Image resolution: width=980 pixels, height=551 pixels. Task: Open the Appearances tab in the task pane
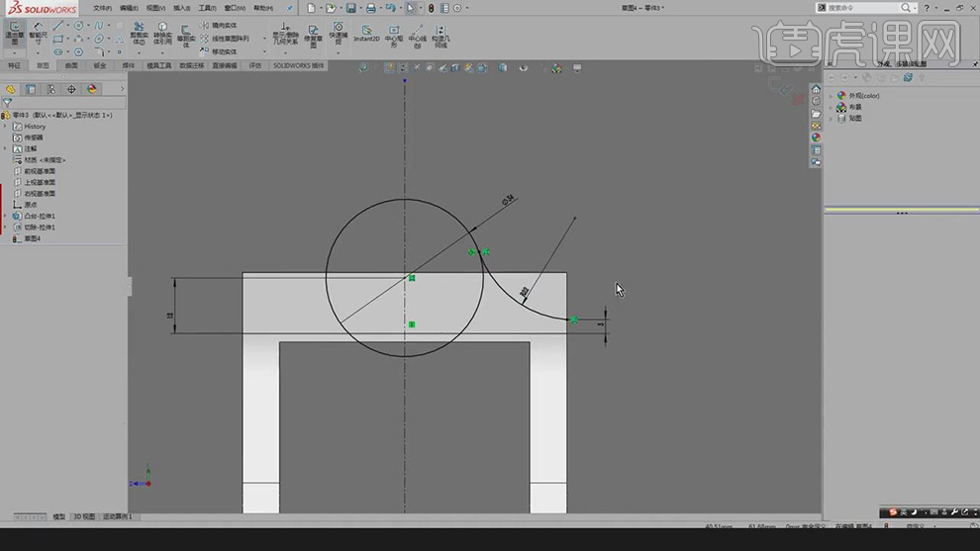point(816,138)
